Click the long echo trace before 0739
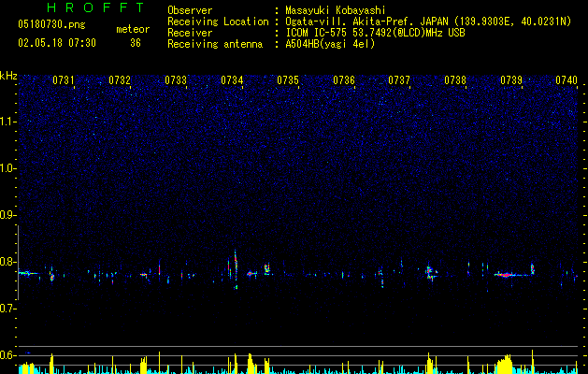The height and width of the screenshot is (374, 588). (x=512, y=275)
